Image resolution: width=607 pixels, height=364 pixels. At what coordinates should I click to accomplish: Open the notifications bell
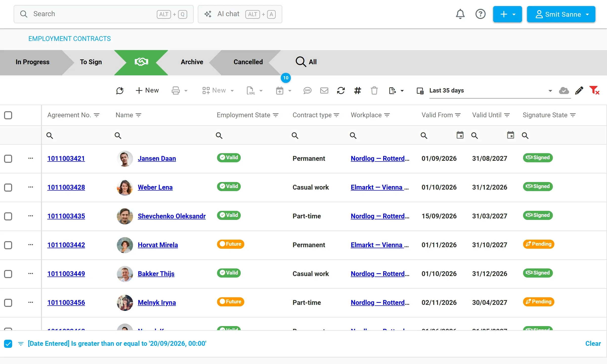click(x=460, y=14)
